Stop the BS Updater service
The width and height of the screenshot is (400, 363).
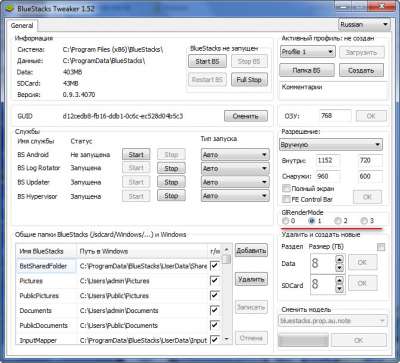click(x=171, y=182)
